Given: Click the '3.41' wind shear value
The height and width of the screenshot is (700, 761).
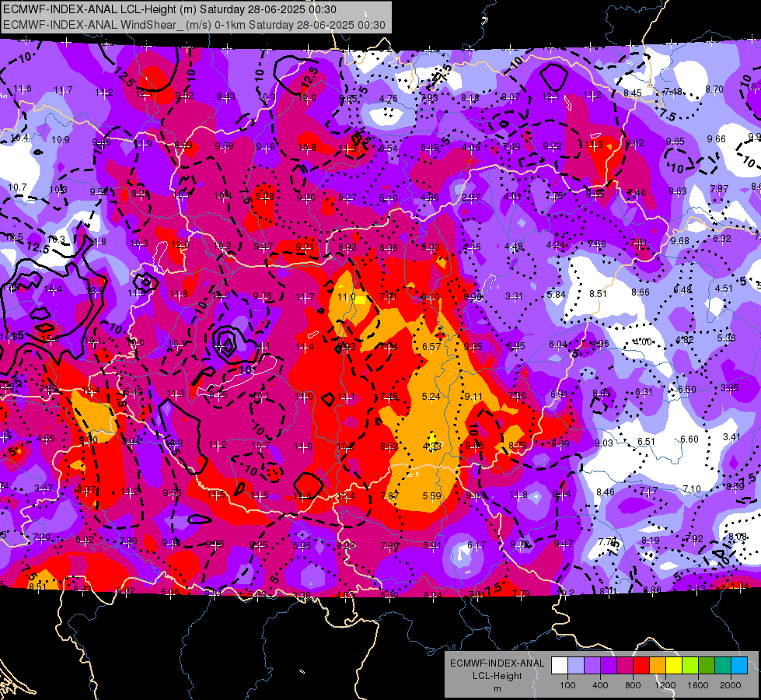Looking at the screenshot, I should [x=731, y=436].
